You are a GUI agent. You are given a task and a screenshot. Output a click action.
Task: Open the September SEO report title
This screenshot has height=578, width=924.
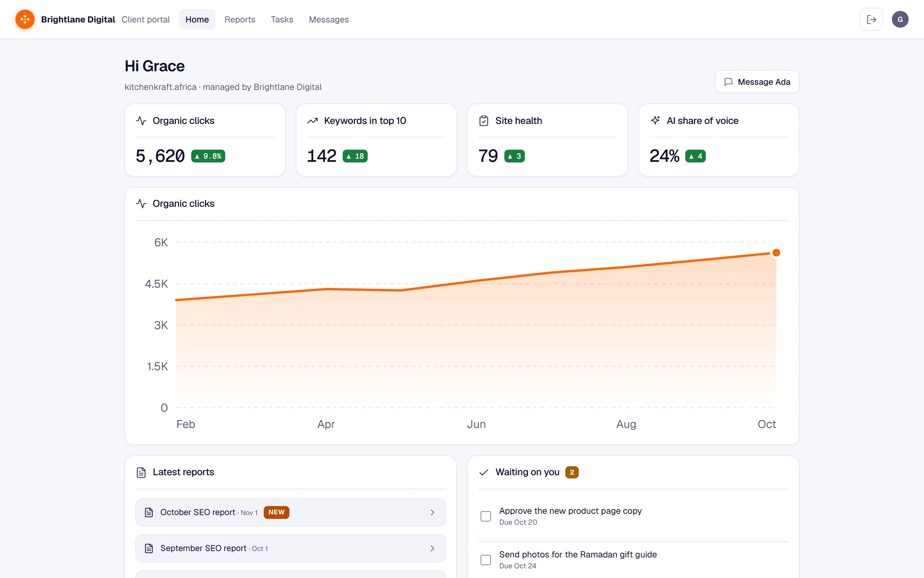click(203, 548)
